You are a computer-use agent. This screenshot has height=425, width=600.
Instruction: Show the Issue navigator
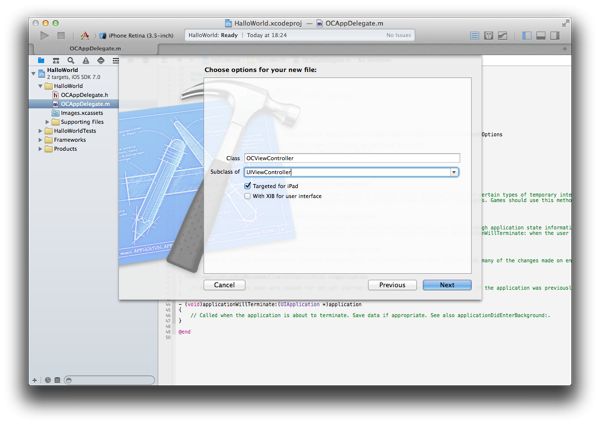click(86, 60)
